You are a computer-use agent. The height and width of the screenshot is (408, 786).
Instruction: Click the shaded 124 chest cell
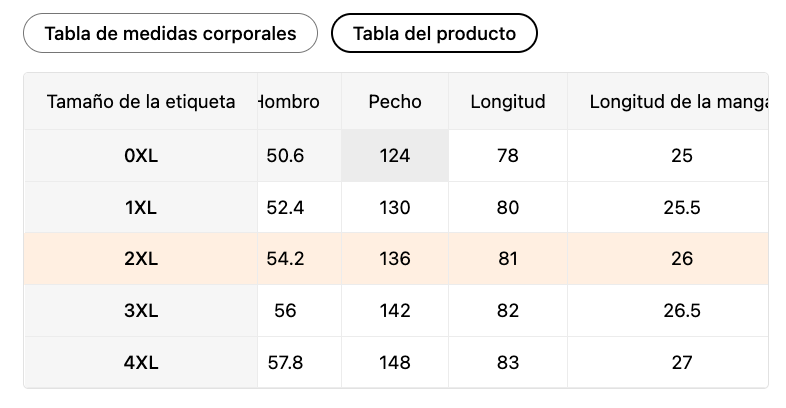click(395, 156)
